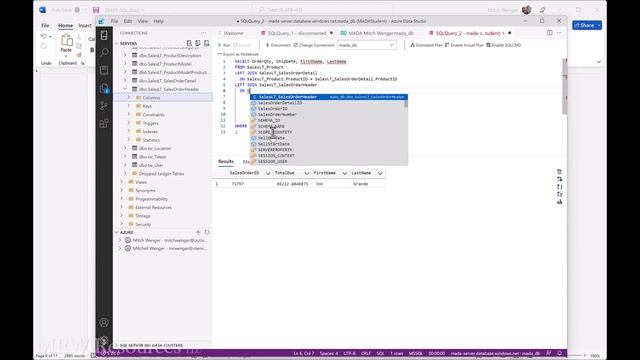640x360 pixels.
Task: Refresh all Azure accounts
Action: click(x=207, y=232)
